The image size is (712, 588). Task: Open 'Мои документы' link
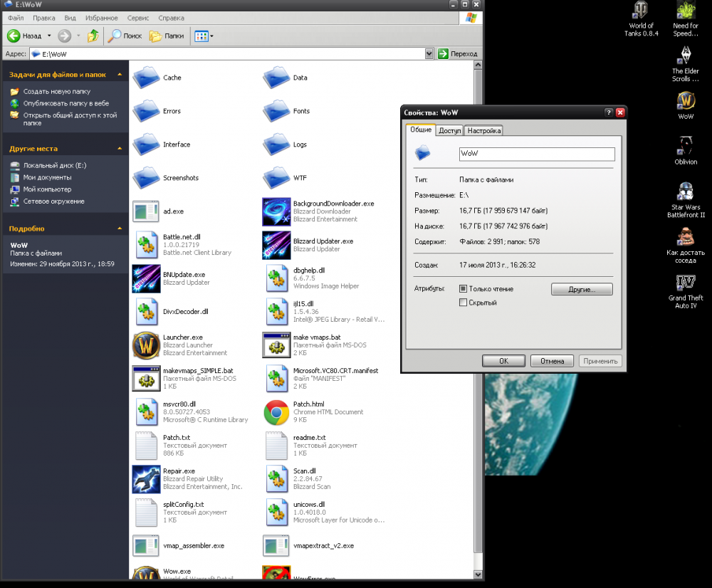(47, 177)
